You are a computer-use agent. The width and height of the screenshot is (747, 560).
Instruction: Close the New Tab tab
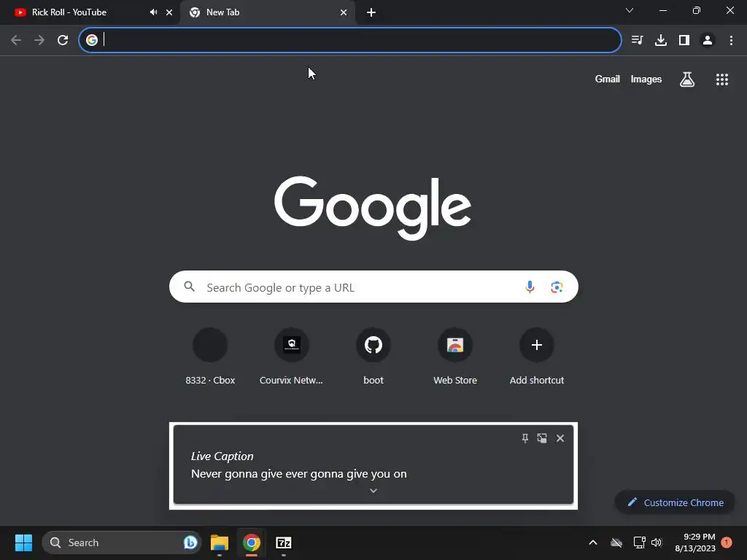coord(344,12)
